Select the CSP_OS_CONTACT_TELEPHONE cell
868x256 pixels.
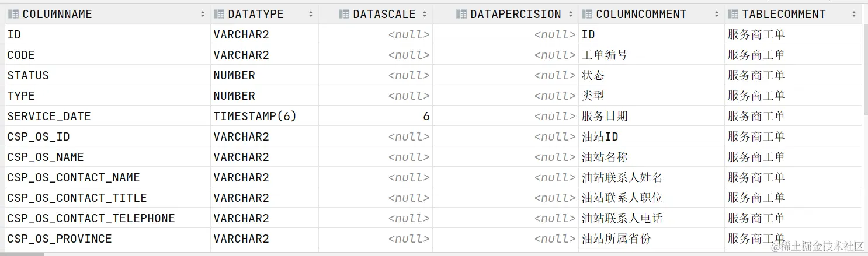pyautogui.click(x=107, y=218)
